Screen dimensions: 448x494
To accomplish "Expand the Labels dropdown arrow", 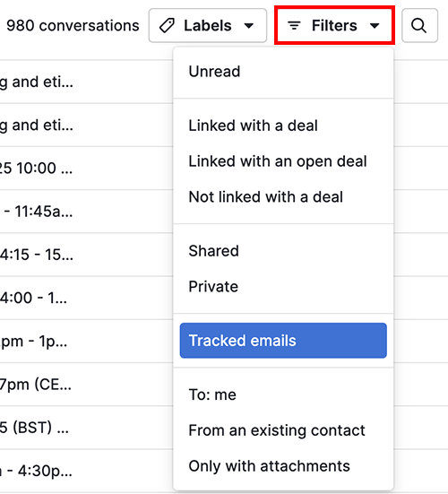I will pos(249,26).
